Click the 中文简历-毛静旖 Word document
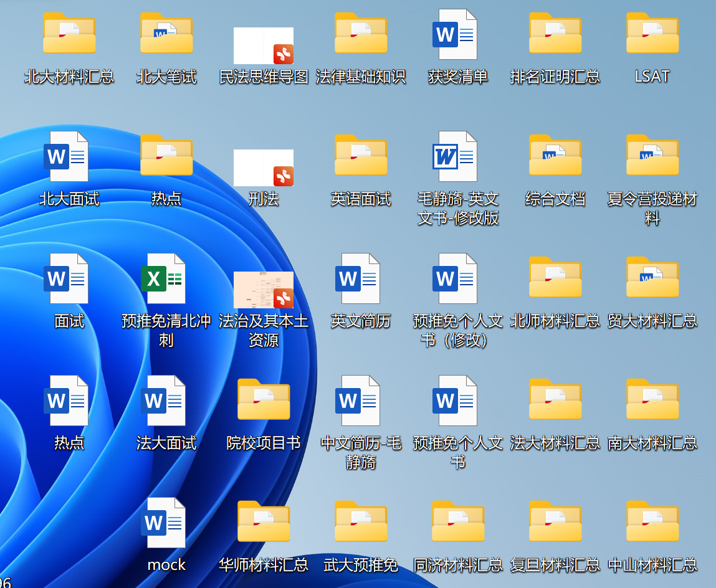Viewport: 716px width, 588px height. (361, 400)
